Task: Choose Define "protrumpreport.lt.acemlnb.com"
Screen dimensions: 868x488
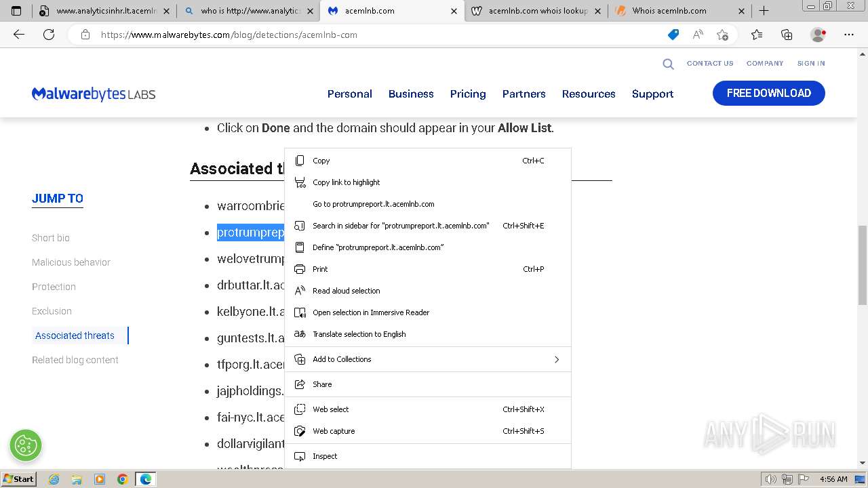Action: click(428, 247)
